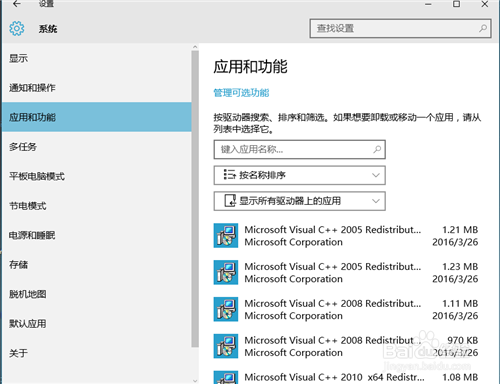Screen dimensions: 500x384
Task: Click the sidebar scrollbar down arrow
Action: point(195,380)
